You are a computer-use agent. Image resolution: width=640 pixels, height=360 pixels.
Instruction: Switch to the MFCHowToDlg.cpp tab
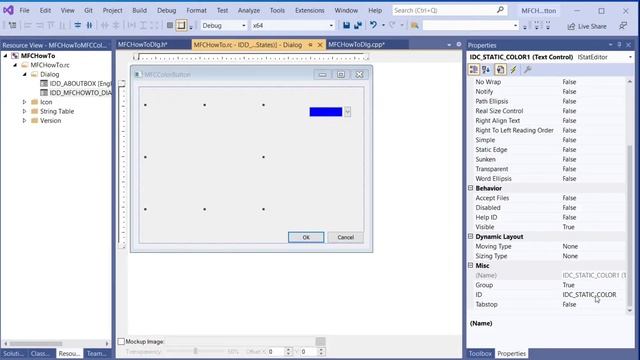356,44
